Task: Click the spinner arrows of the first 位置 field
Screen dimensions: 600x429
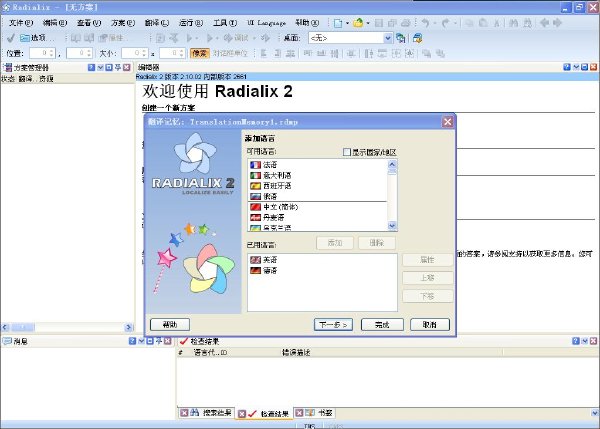Action: 52,53
